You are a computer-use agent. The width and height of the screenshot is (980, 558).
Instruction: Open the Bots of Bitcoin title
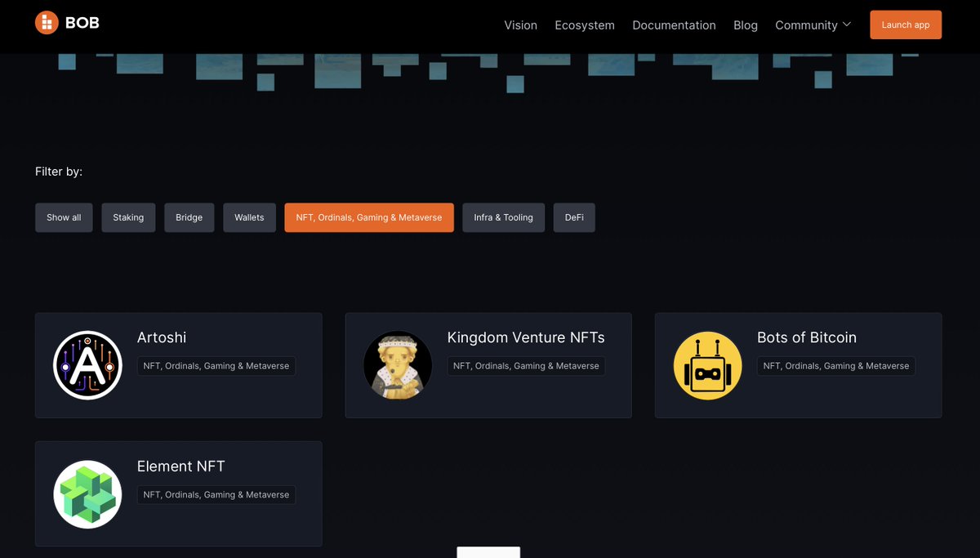coord(807,337)
